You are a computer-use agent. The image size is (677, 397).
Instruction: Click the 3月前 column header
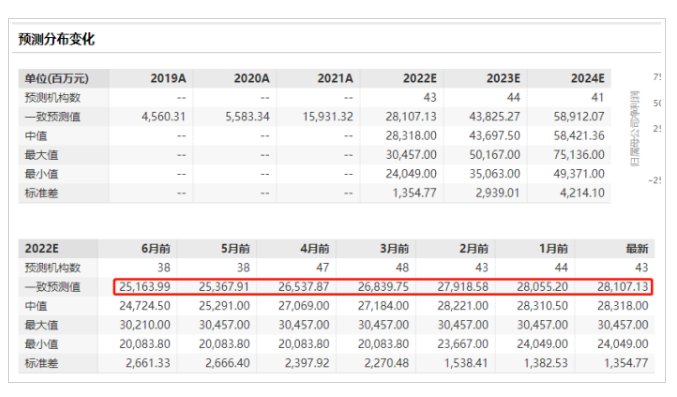pyautogui.click(x=394, y=249)
